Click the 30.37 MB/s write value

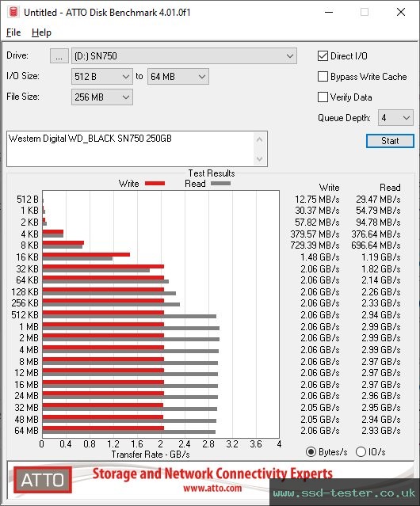[317, 211]
